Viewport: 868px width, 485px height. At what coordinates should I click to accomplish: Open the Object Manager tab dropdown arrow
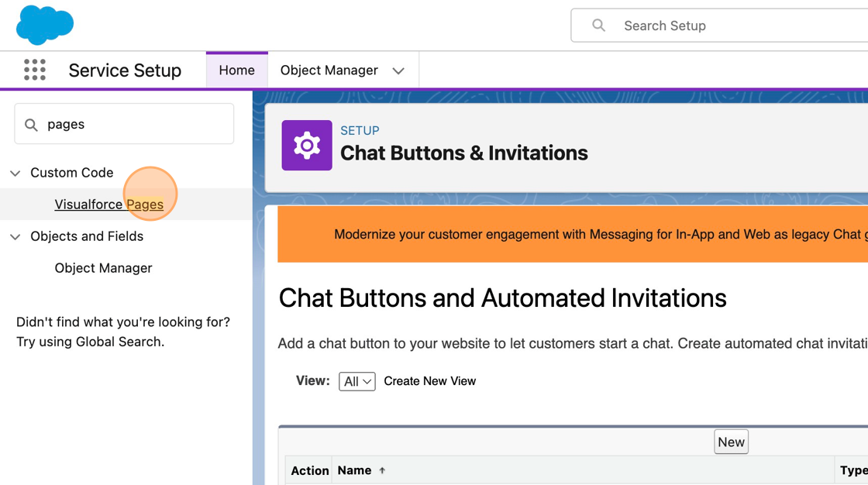click(398, 71)
